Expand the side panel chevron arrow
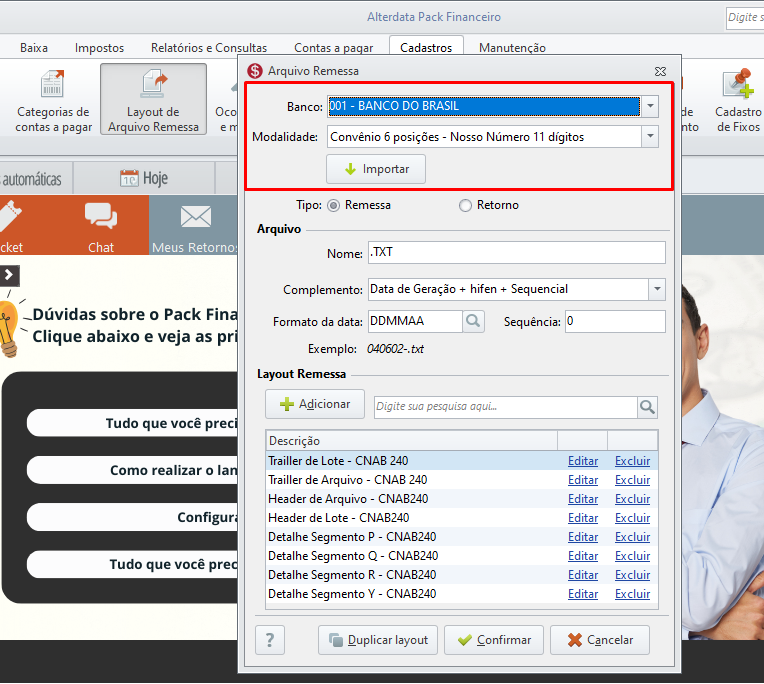 pyautogui.click(x=9, y=275)
